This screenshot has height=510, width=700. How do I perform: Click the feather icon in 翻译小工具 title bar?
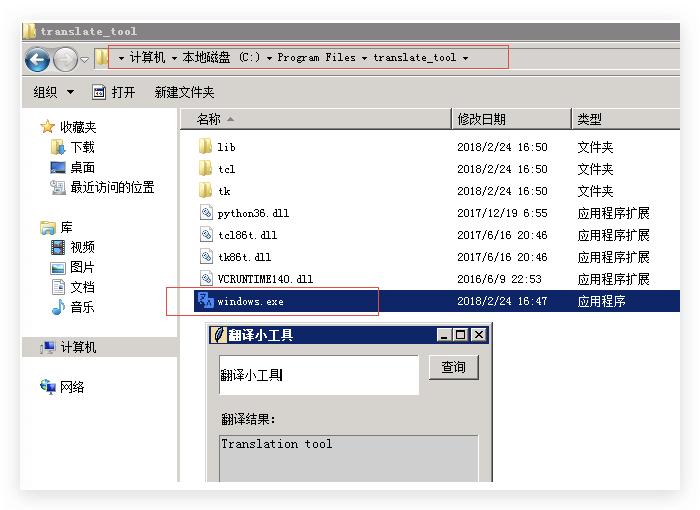[x=218, y=334]
